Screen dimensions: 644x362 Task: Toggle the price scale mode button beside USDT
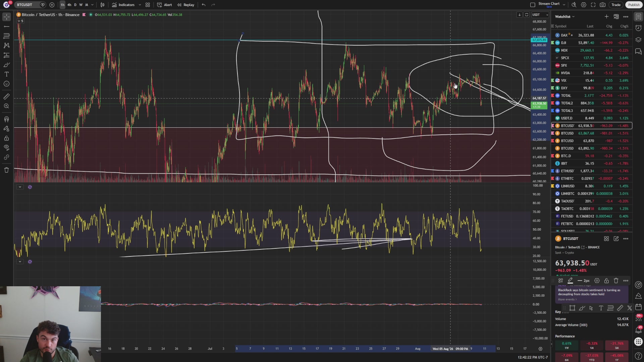527,15
